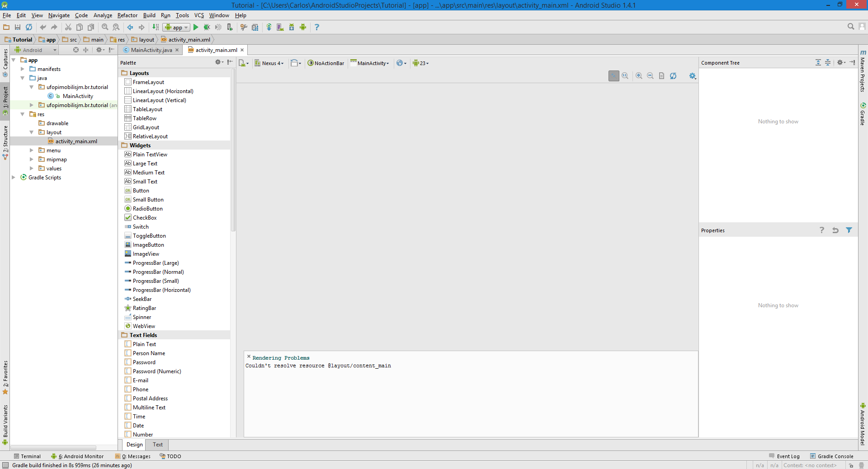The image size is (868, 469).
Task: Click the Debug app bug icon
Action: [207, 27]
